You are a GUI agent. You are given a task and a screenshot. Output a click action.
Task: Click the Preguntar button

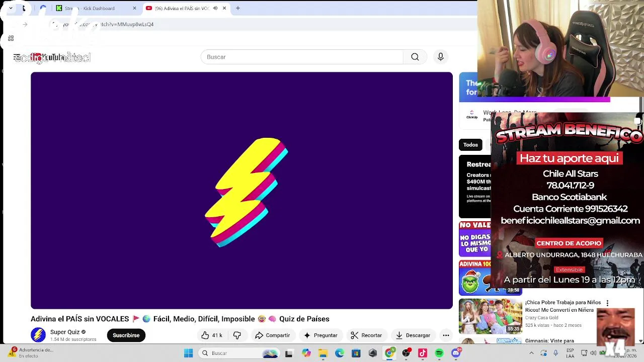click(320, 335)
